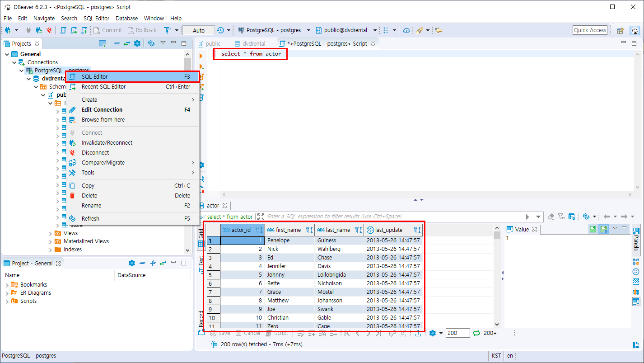Select the Penelope cell
This screenshot has width=644, height=363.
pyautogui.click(x=289, y=240)
